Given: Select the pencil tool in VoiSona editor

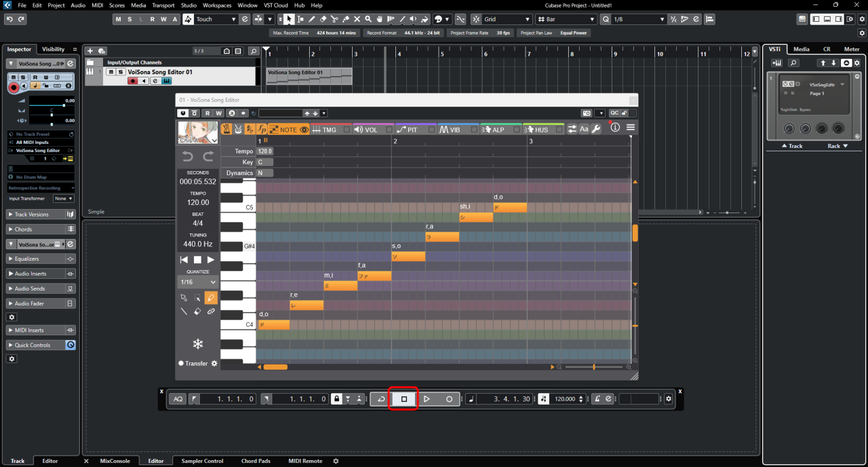Looking at the screenshot, I should click(211, 297).
